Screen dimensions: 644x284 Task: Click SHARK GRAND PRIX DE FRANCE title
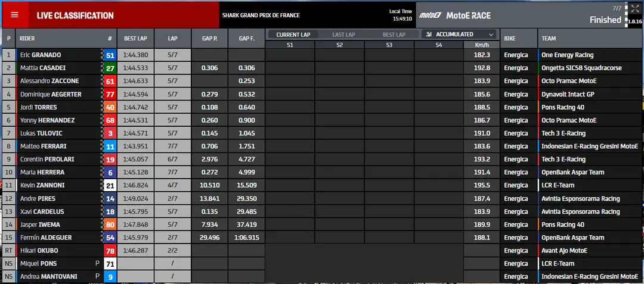pyautogui.click(x=261, y=15)
